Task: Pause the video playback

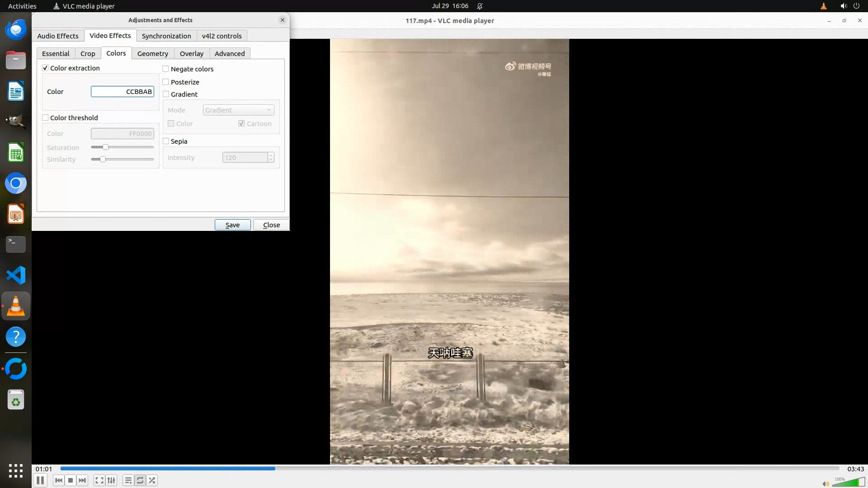Action: point(40,480)
